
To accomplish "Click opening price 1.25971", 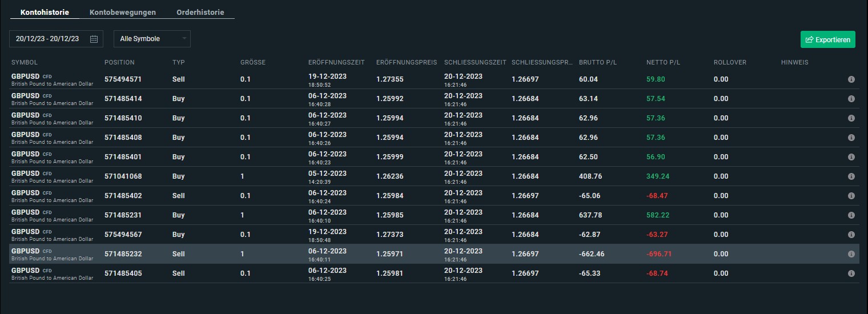I will click(x=390, y=254).
